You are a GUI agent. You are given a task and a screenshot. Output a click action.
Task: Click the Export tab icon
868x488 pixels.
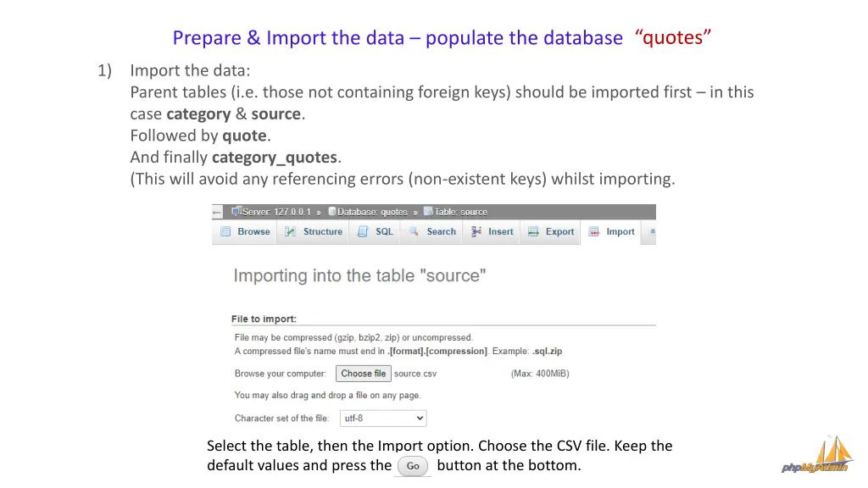point(533,231)
